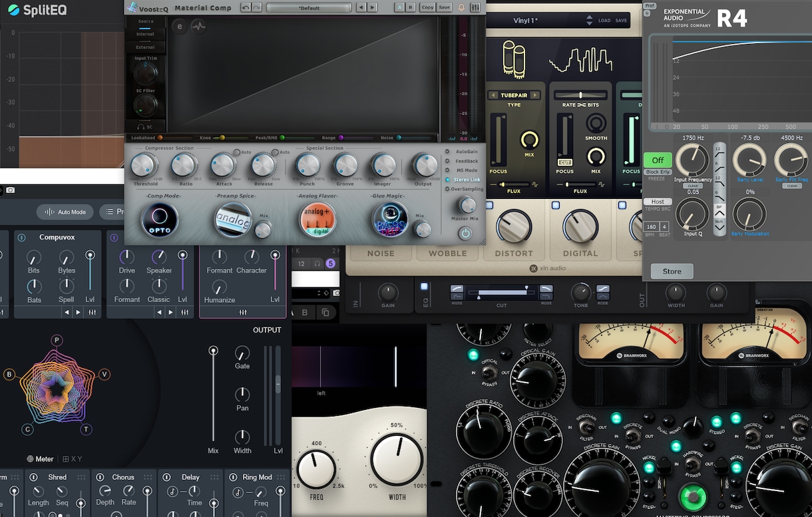The height and width of the screenshot is (517, 812).
Task: Select Internal sidechain source
Action: point(145,34)
